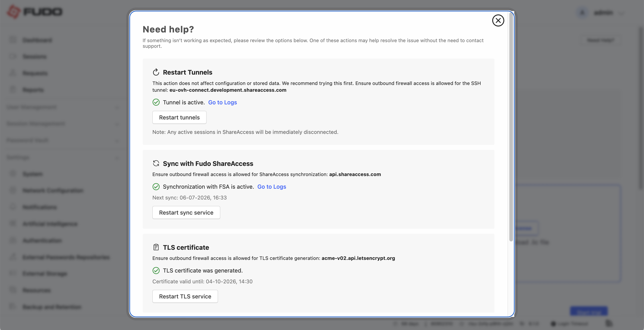Click the note about active sessions being disconnected

tap(245, 132)
